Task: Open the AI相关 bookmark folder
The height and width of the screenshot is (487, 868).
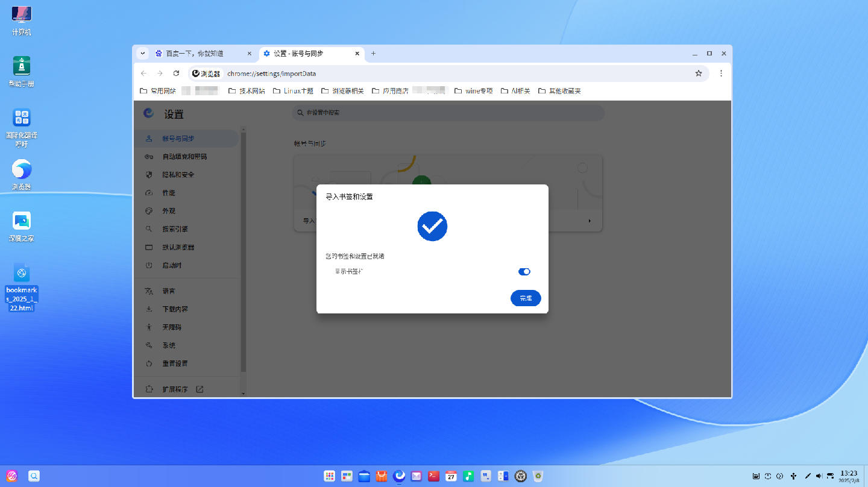Action: pos(515,91)
